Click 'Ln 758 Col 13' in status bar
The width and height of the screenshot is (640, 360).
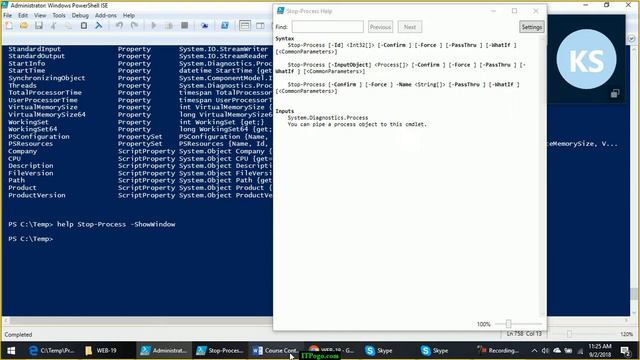pyautogui.click(x=524, y=334)
